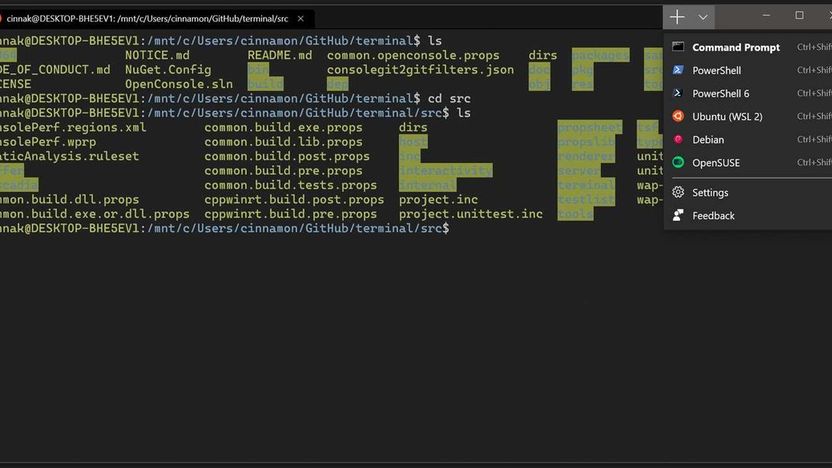Click project.inc file name
Image resolution: width=832 pixels, height=468 pixels.
tap(438, 200)
